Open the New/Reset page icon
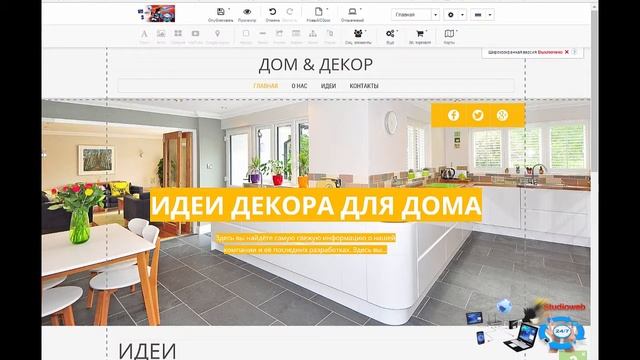The image size is (640, 360). (x=318, y=11)
